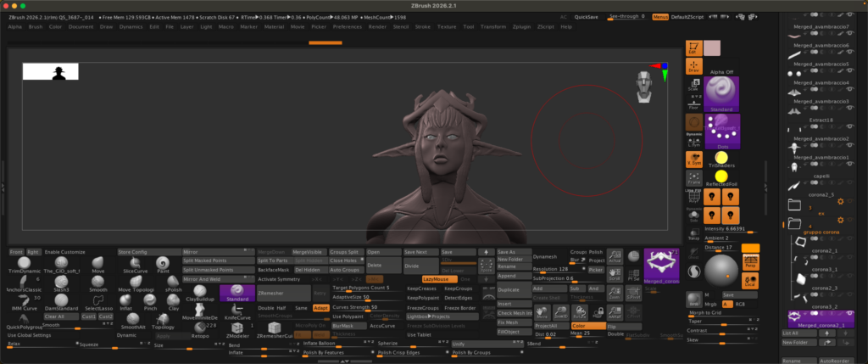Click the Frame view icon
868x364 pixels.
693,178
